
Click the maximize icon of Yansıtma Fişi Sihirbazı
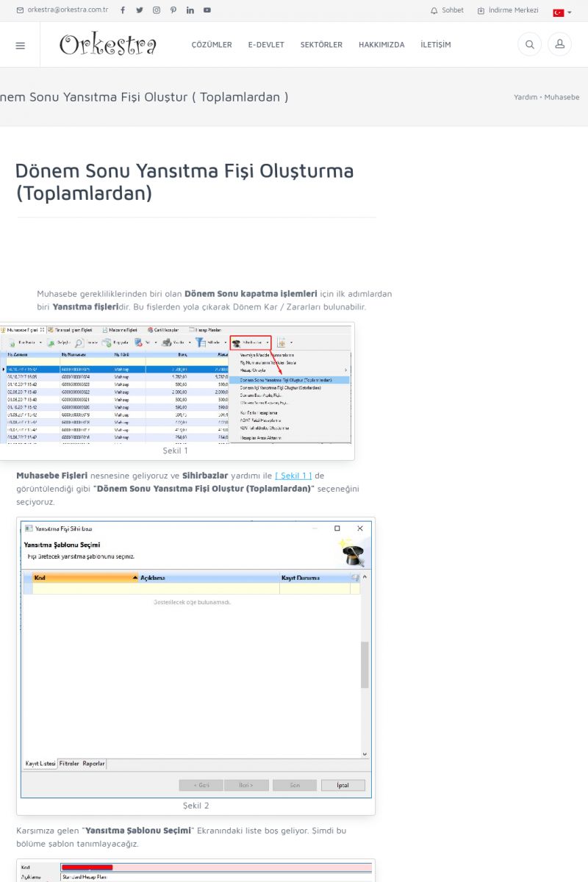pos(337,528)
